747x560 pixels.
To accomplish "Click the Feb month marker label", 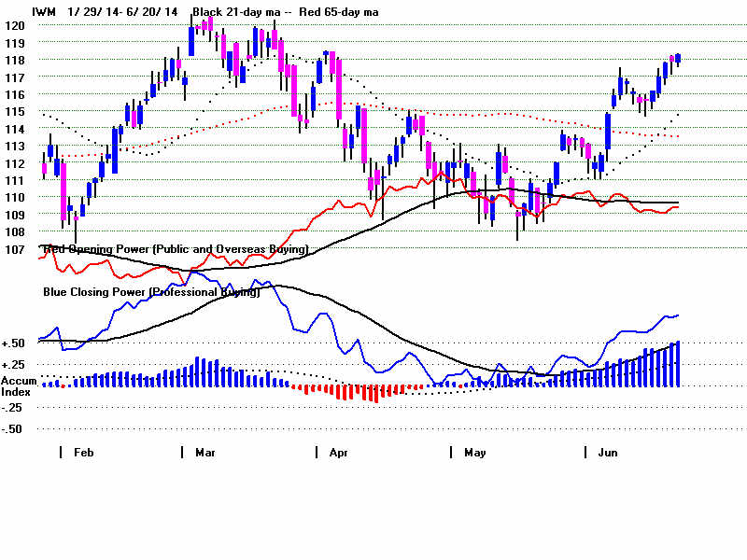I will click(x=84, y=453).
